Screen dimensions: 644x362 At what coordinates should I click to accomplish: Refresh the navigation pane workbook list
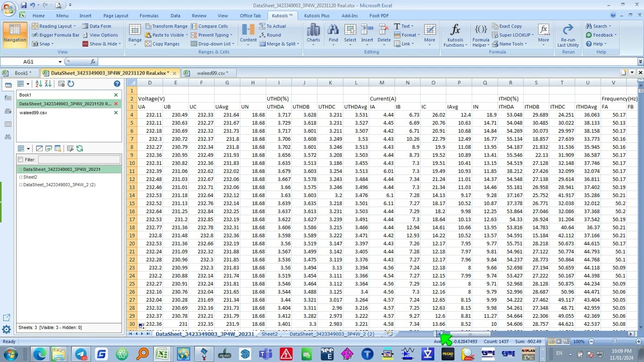(71, 84)
